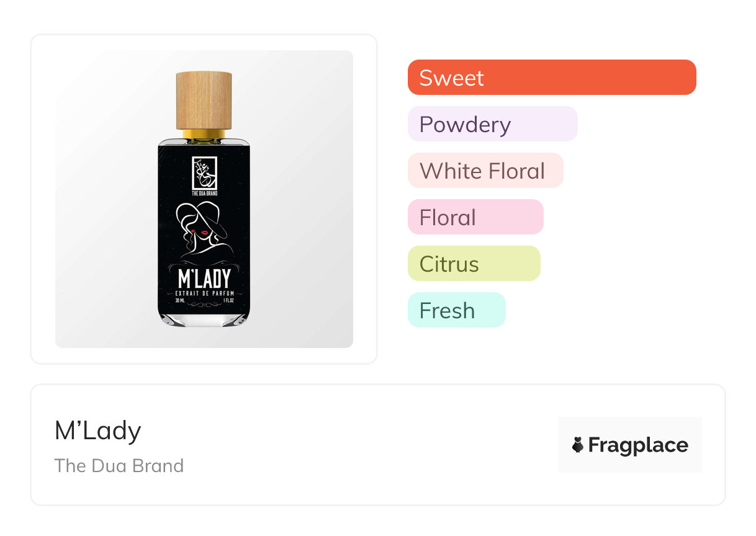Click the 30 ML text on bottle
Viewport: 756px width, 536px height.
(179, 300)
